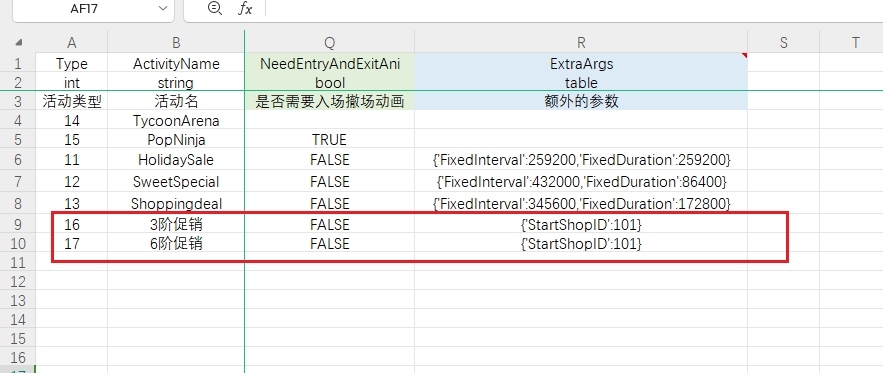
Task: Click the formula bar input area
Action: point(573,8)
